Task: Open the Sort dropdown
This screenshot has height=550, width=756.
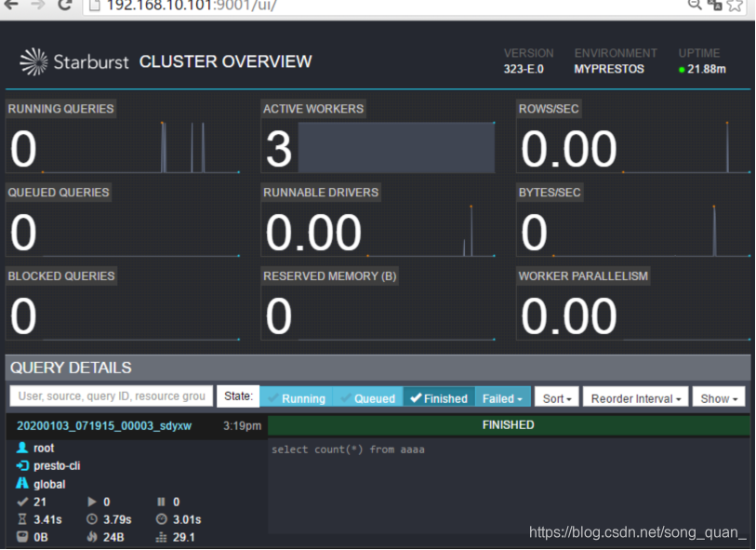Action: (557, 398)
